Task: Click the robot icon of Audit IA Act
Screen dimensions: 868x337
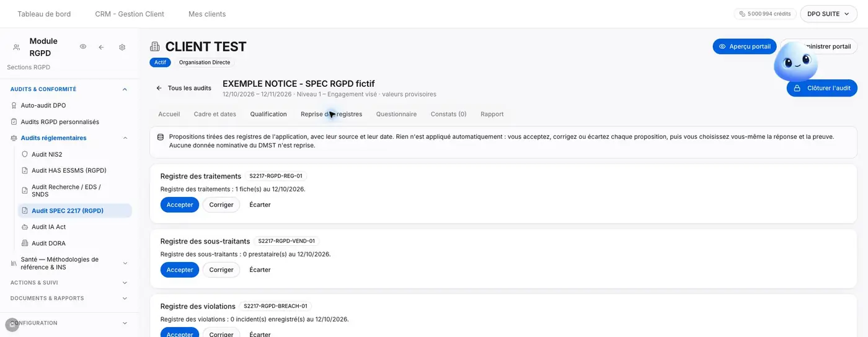Action: pos(25,227)
